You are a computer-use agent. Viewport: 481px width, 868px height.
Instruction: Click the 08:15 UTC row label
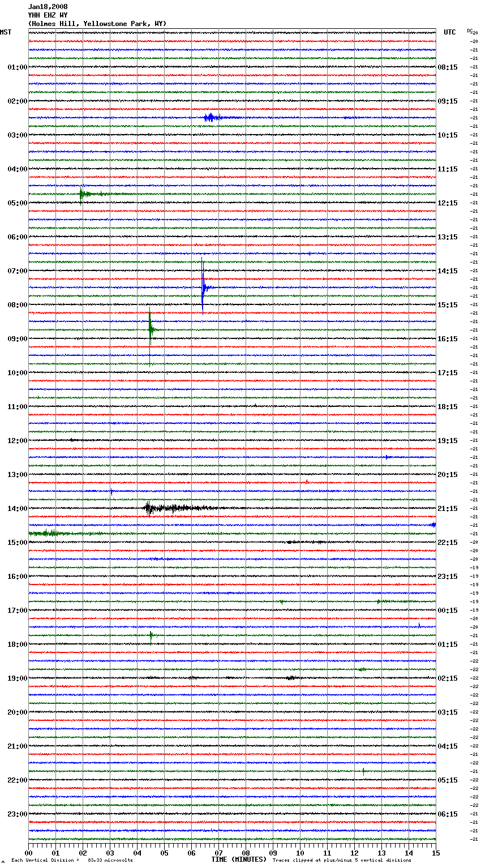coord(448,67)
